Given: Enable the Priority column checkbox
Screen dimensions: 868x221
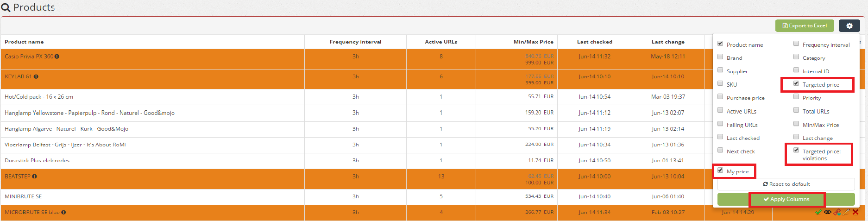Looking at the screenshot, I should coord(796,96).
